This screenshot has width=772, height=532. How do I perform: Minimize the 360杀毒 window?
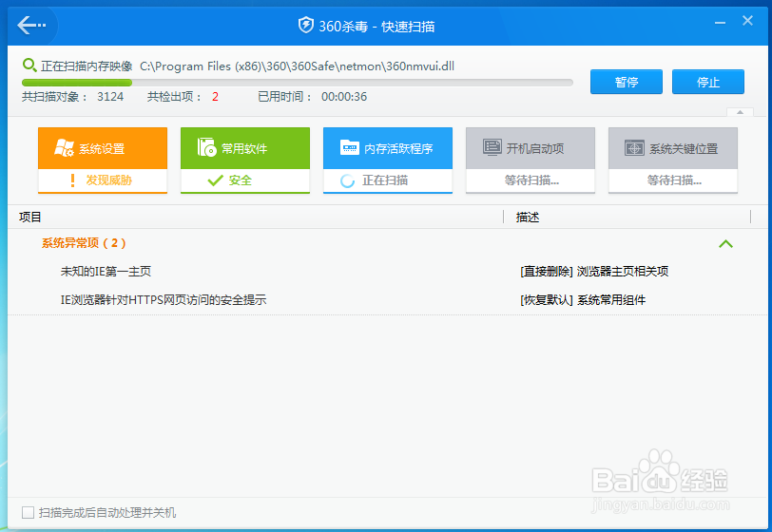pos(720,23)
